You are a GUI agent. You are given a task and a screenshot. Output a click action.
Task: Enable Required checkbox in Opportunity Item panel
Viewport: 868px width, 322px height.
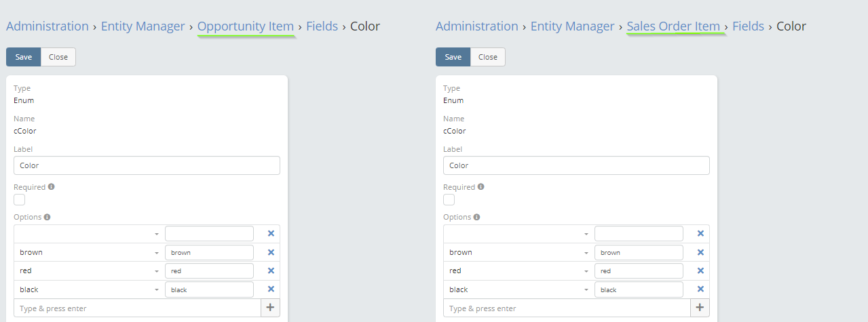pos(20,199)
